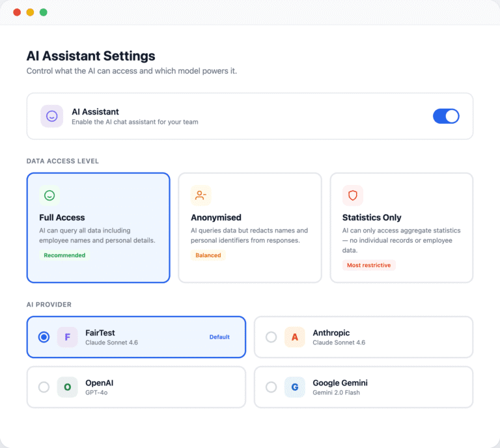This screenshot has width=500, height=448.
Task: Click the Full Access card description text
Action: [x=97, y=235]
